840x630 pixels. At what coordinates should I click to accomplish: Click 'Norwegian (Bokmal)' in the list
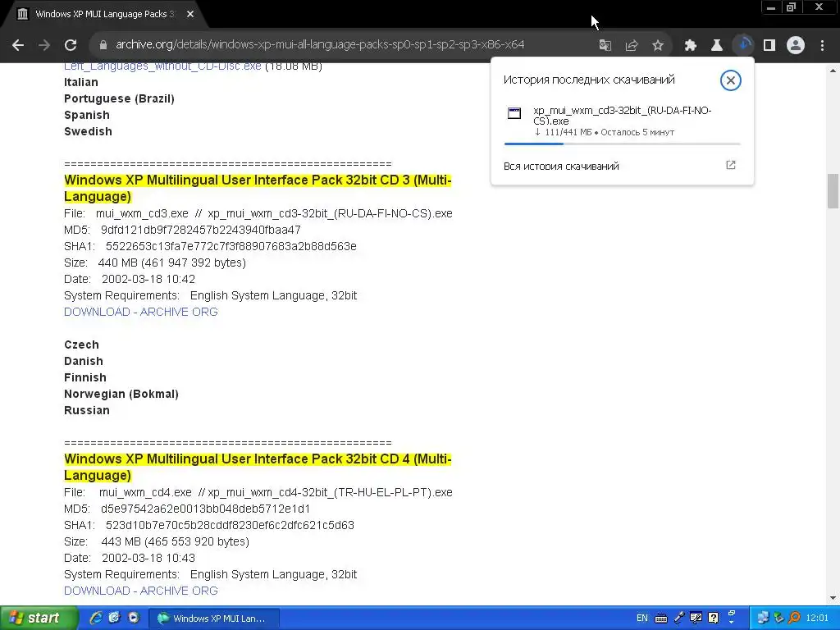(x=121, y=394)
